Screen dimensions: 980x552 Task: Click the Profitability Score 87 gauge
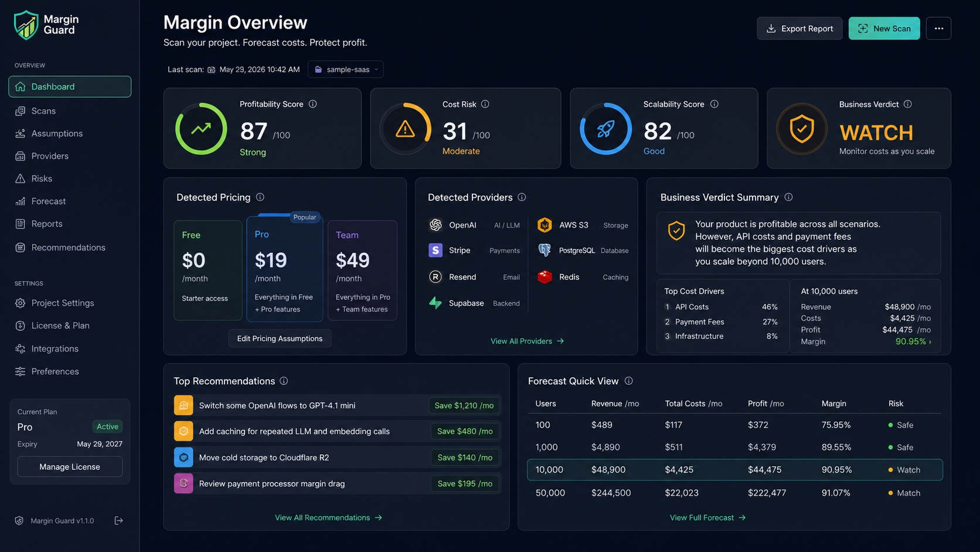(201, 129)
